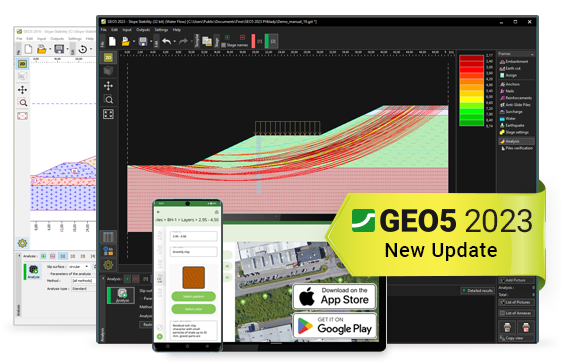Screen dimensions: 561x362
Task: Click the fit-to-window view icon
Action: pyautogui.click(x=108, y=114)
